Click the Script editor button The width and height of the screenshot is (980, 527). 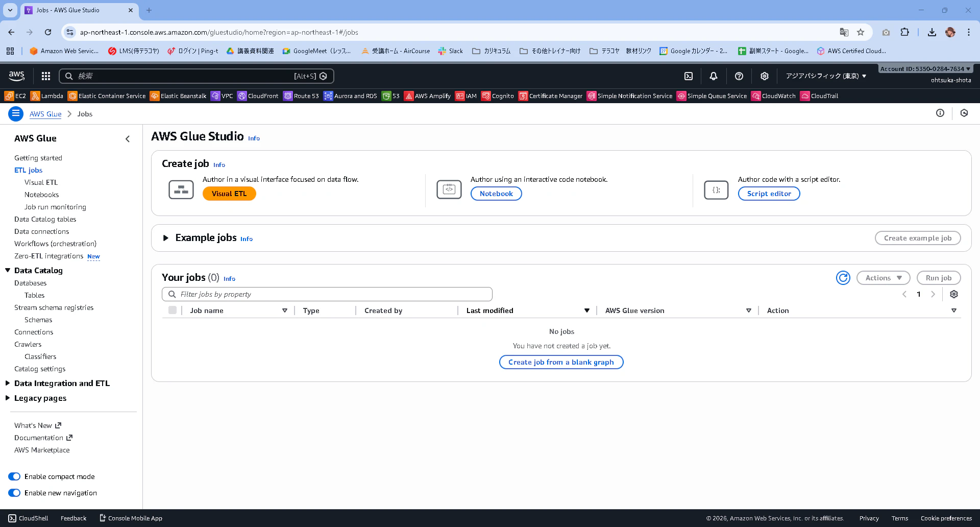(x=769, y=194)
